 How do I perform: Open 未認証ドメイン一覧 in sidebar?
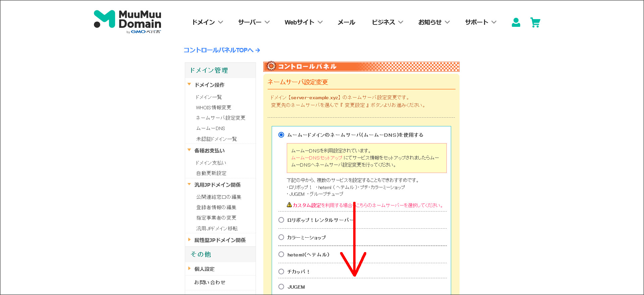click(x=216, y=139)
